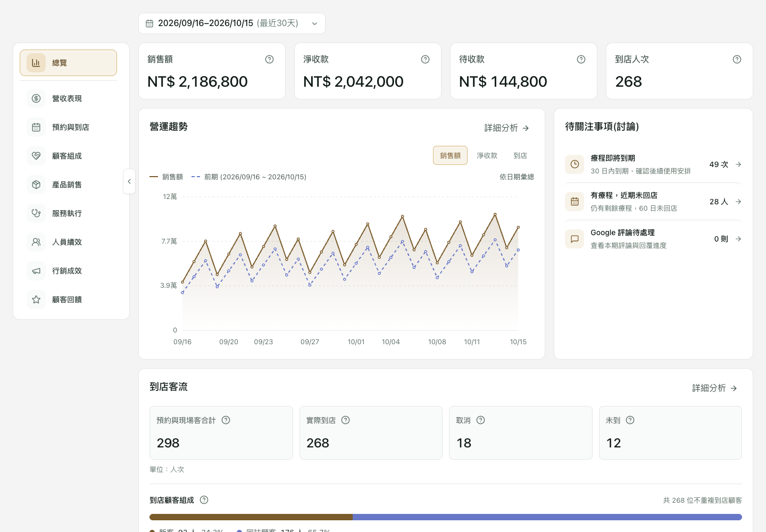Collapse the sidebar with the chevron handle
The image size is (766, 532).
(x=129, y=181)
